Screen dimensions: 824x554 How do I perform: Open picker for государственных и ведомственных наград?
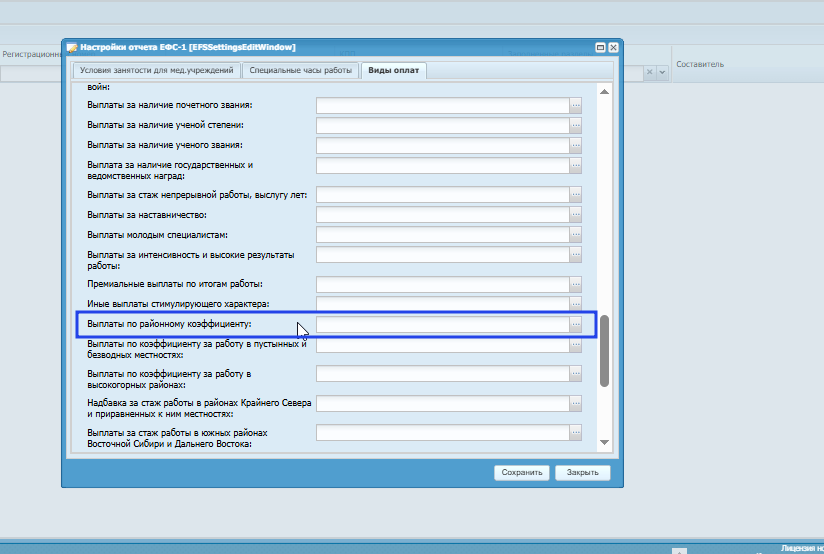[576, 165]
